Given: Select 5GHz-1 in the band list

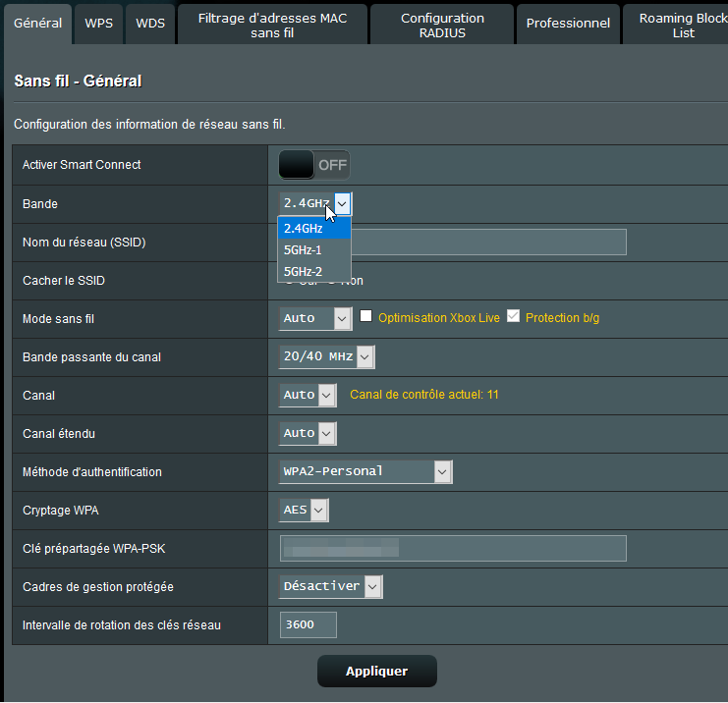Looking at the screenshot, I should click(314, 250).
